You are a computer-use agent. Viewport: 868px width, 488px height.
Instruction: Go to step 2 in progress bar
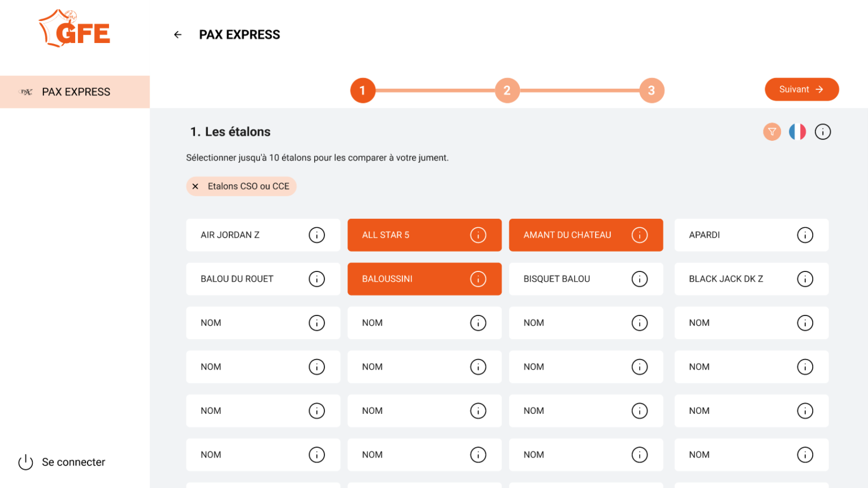coord(507,90)
